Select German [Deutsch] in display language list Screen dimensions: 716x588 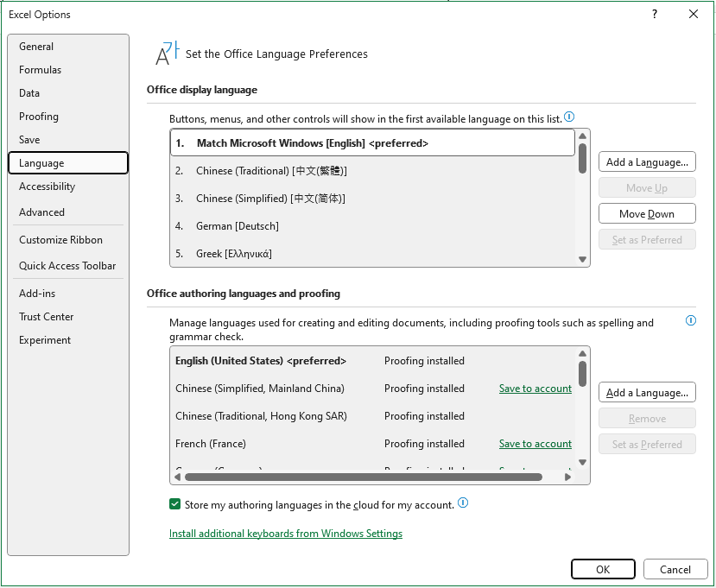[x=372, y=226]
